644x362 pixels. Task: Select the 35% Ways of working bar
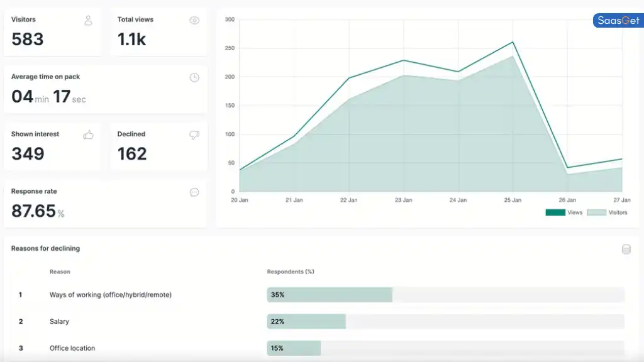330,295
